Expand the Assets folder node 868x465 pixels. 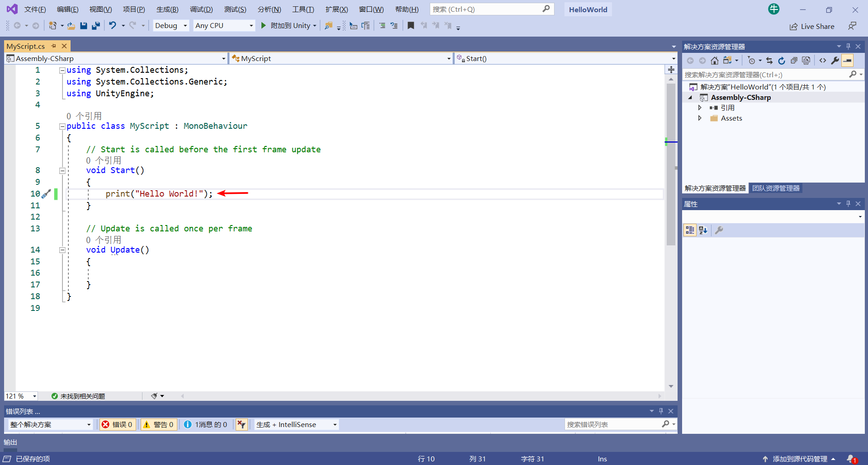700,118
